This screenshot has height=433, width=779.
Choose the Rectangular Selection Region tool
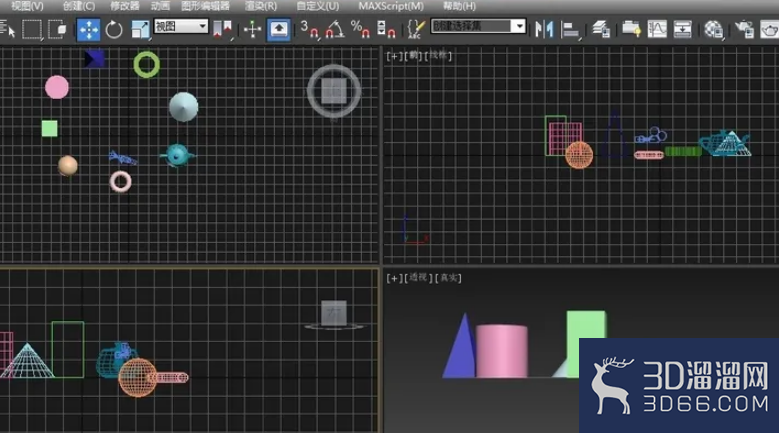pos(32,29)
